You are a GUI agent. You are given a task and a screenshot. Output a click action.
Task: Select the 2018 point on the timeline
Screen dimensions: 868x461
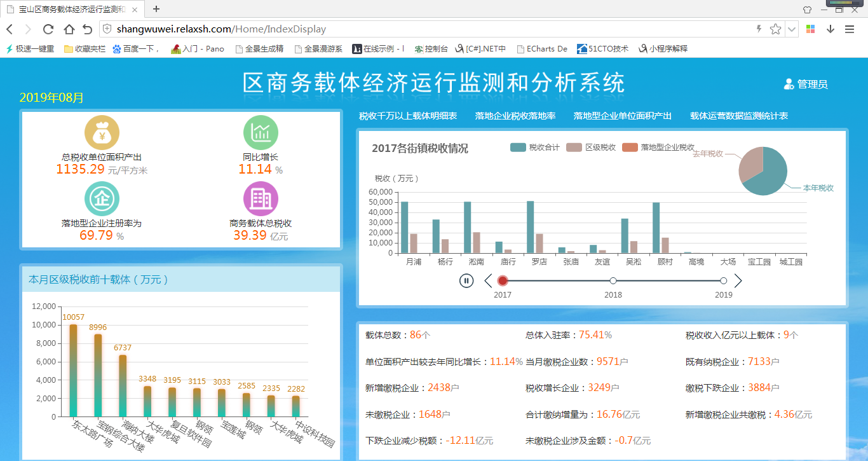tap(613, 280)
